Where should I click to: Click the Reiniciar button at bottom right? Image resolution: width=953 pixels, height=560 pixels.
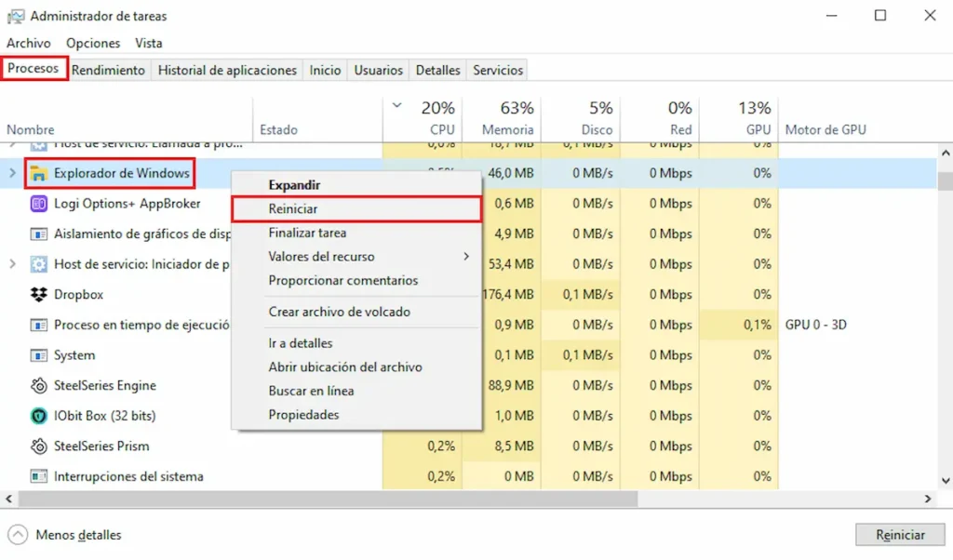pyautogui.click(x=900, y=535)
